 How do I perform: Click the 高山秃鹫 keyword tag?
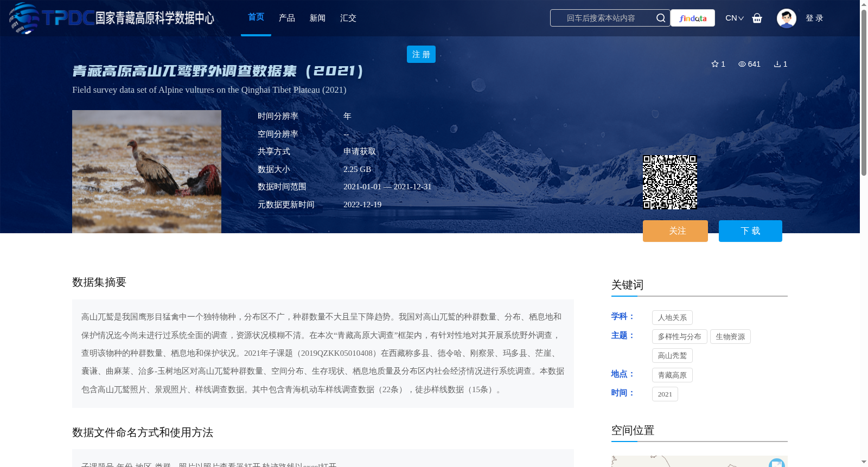[672, 356]
